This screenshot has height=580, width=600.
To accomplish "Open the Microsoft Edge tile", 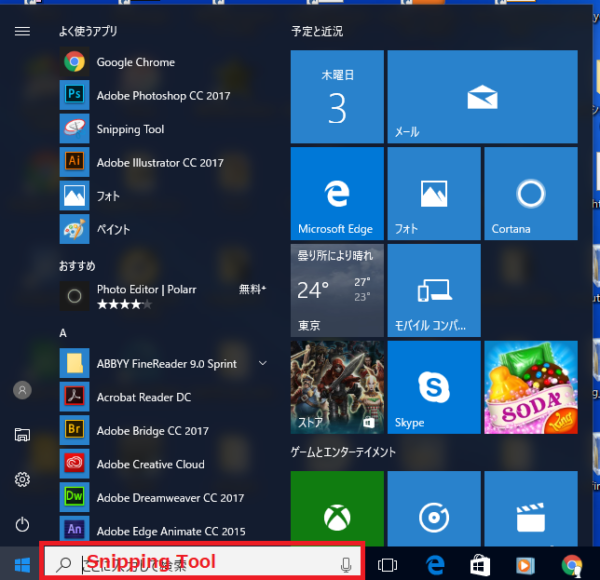I will pyautogui.click(x=337, y=194).
